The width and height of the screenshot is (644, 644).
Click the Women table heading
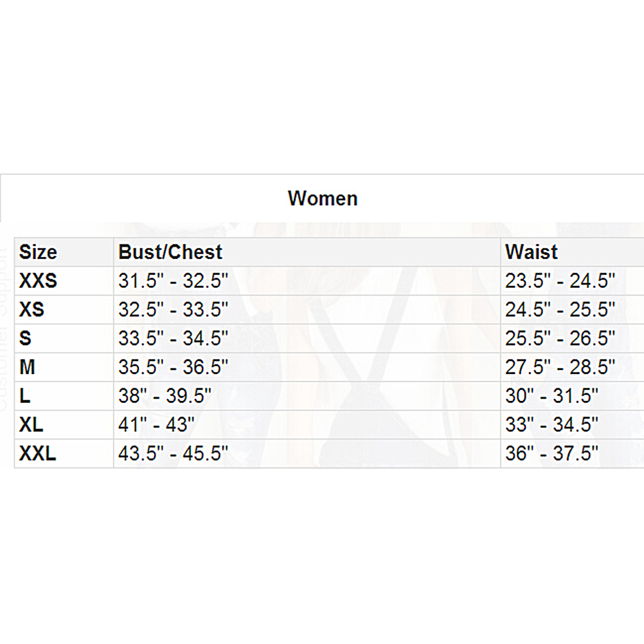click(323, 199)
